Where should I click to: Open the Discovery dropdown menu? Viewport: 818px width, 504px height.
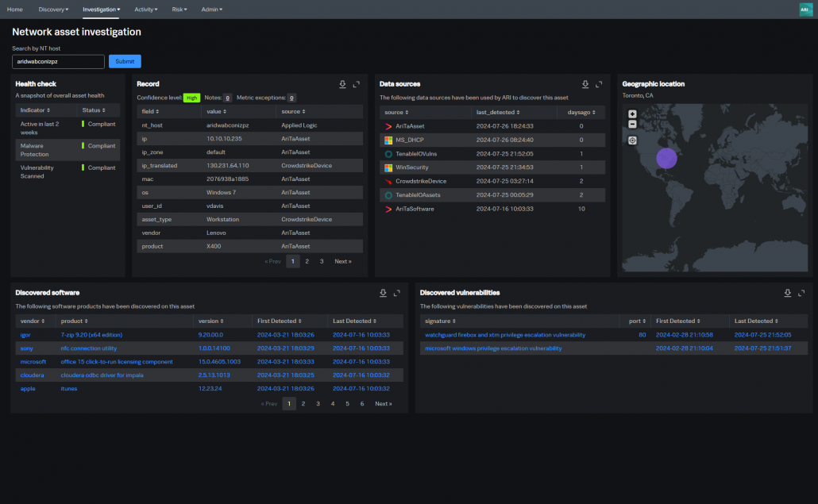53,10
